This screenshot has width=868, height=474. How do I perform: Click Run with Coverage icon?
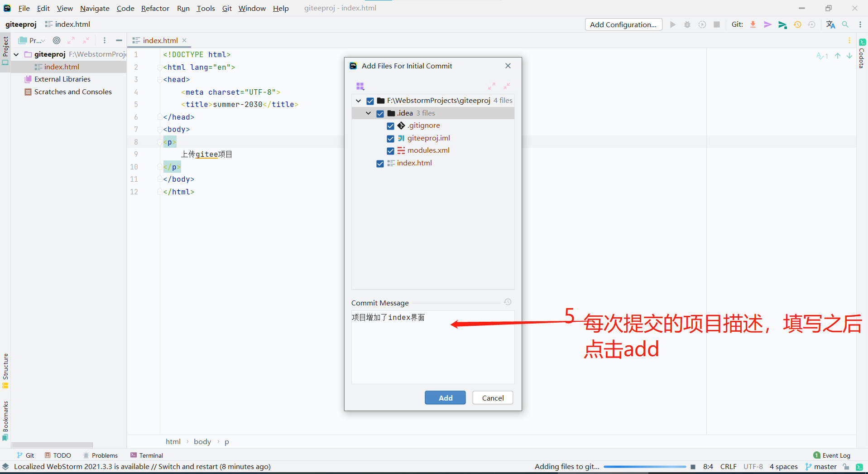point(702,24)
